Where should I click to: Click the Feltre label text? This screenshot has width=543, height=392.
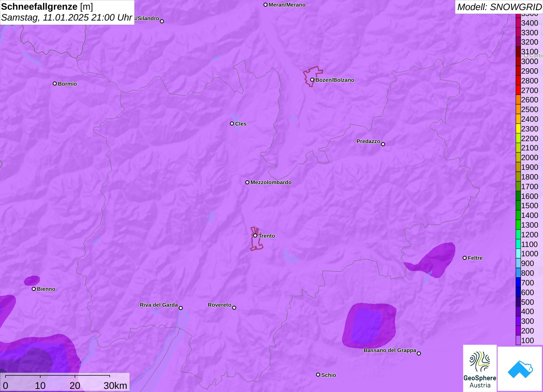pos(475,258)
